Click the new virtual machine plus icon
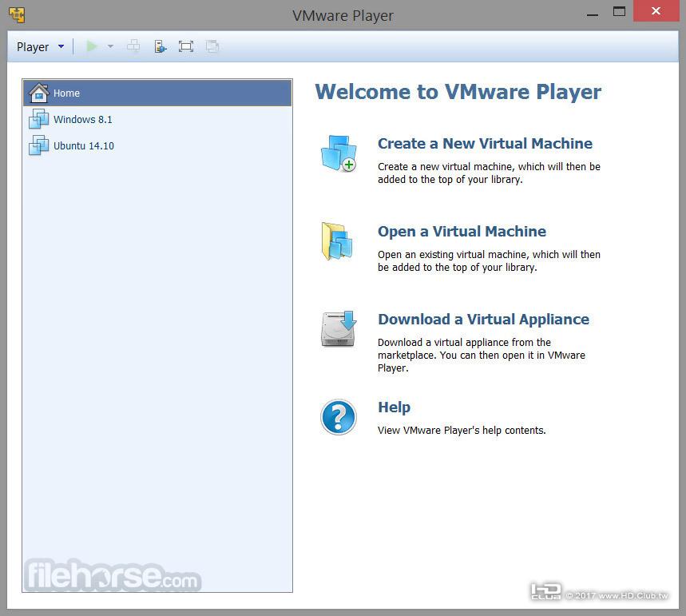This screenshot has width=686, height=616. coord(339,153)
